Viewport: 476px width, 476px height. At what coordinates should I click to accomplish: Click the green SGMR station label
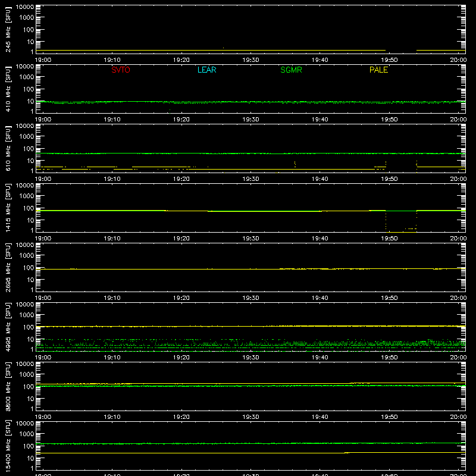click(291, 70)
